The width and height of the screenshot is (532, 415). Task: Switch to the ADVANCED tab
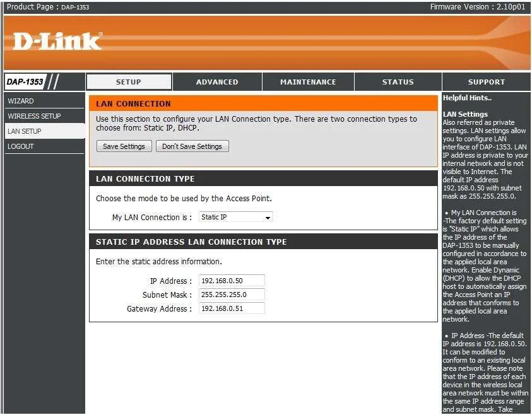point(217,82)
